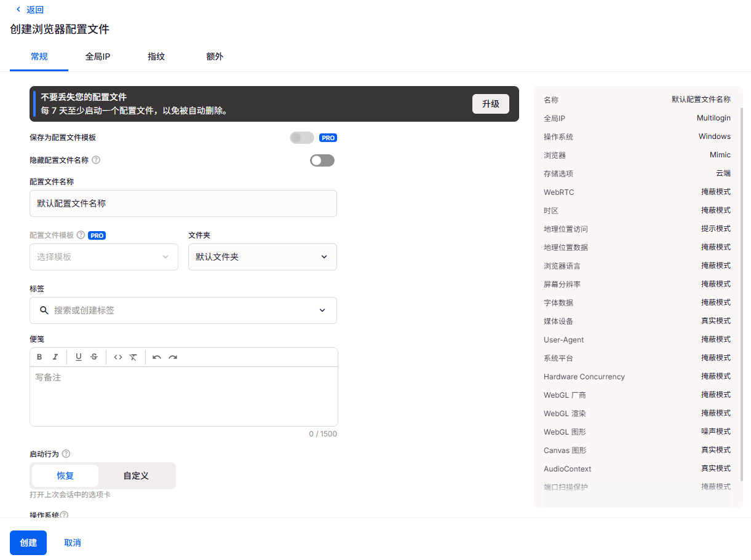
Task: Click the 字体数据 summary row
Action: tap(637, 302)
